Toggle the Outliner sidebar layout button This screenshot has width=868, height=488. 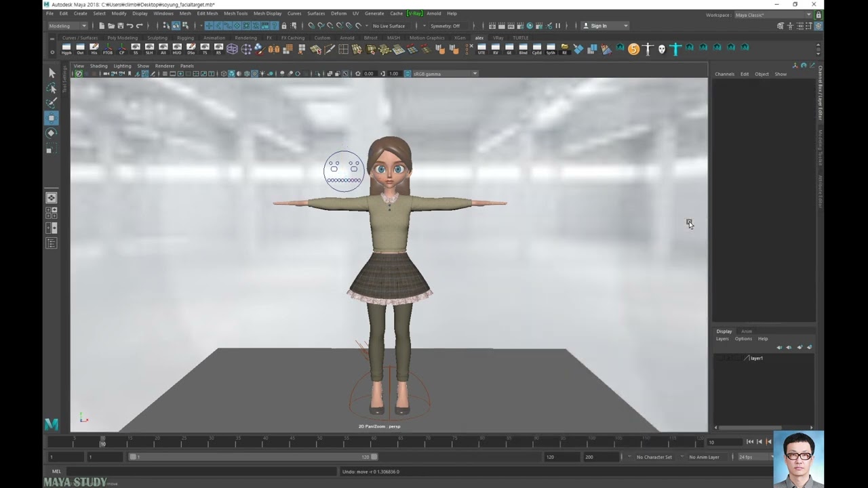tap(52, 243)
